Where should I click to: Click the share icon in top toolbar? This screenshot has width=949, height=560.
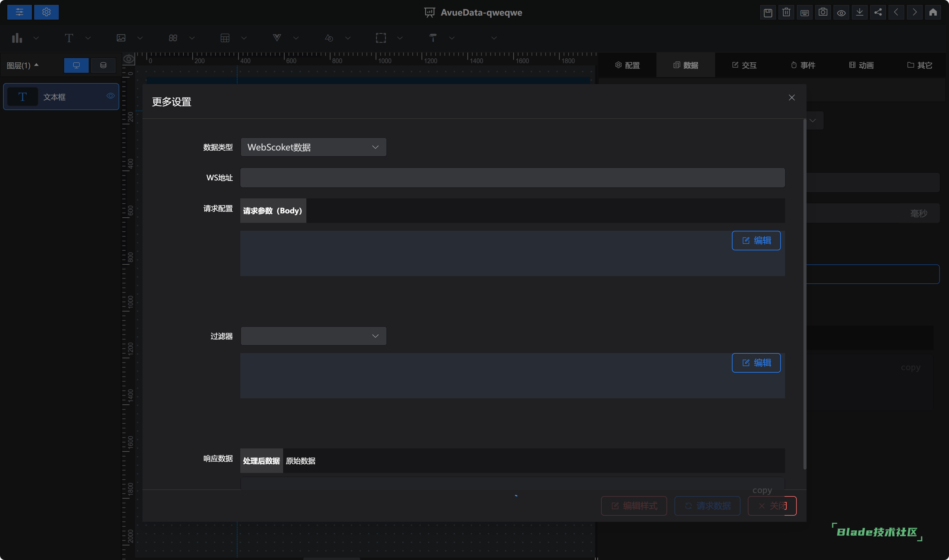(x=878, y=13)
